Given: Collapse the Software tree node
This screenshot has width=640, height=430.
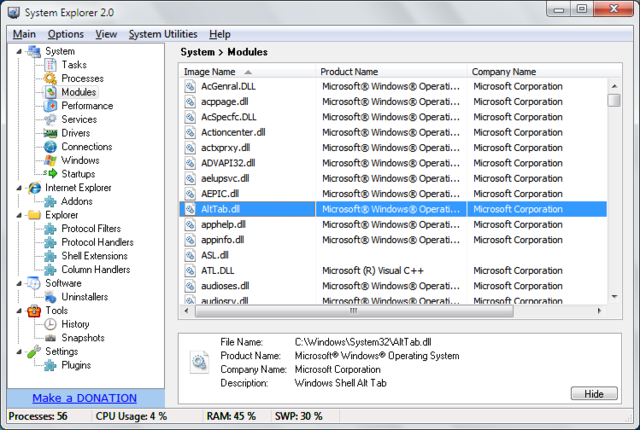Looking at the screenshot, I should tap(19, 283).
